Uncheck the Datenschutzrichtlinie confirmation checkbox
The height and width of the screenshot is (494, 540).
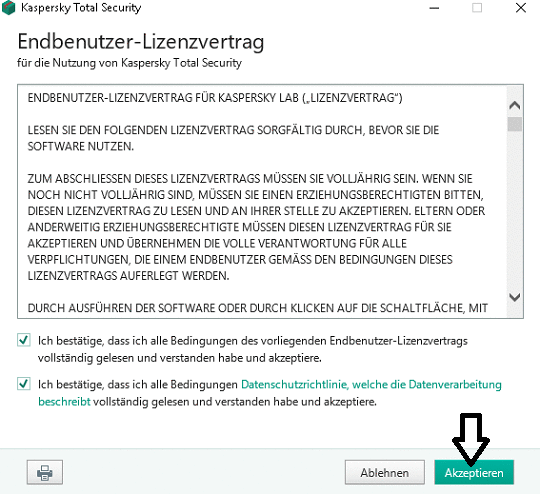[24, 384]
